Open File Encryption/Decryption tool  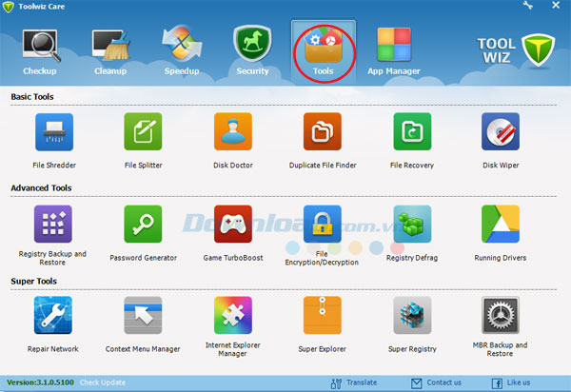click(323, 224)
